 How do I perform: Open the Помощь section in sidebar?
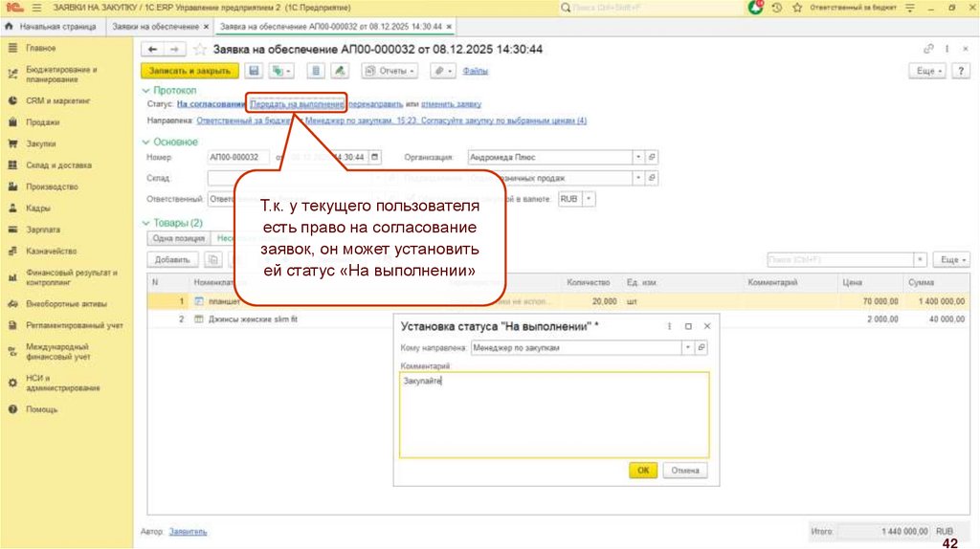(41, 409)
